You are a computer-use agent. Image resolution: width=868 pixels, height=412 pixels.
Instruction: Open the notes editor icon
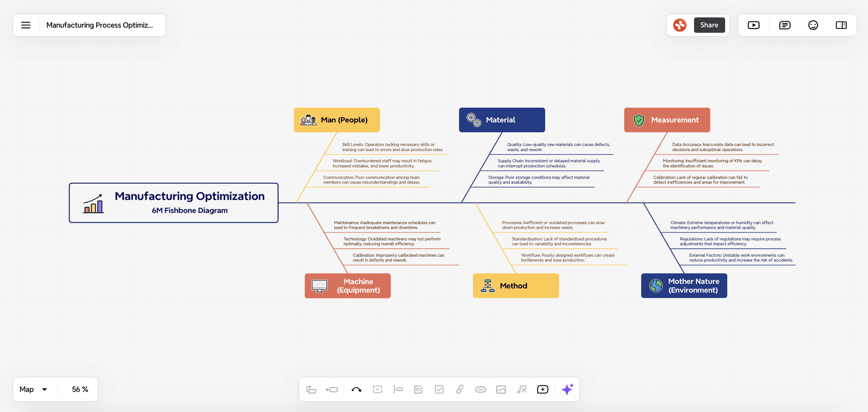(x=418, y=389)
